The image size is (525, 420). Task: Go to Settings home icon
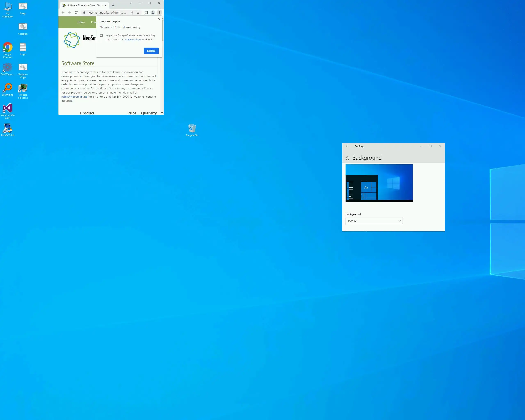coord(347,158)
